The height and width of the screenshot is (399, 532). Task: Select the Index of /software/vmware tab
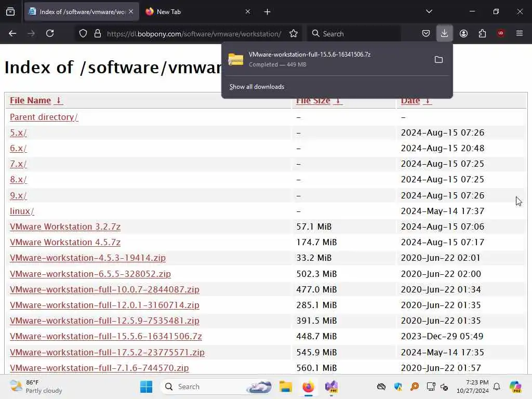coord(82,12)
